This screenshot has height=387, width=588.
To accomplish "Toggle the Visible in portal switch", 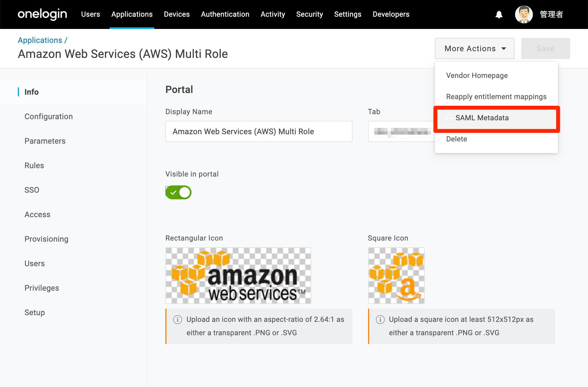I will click(178, 192).
